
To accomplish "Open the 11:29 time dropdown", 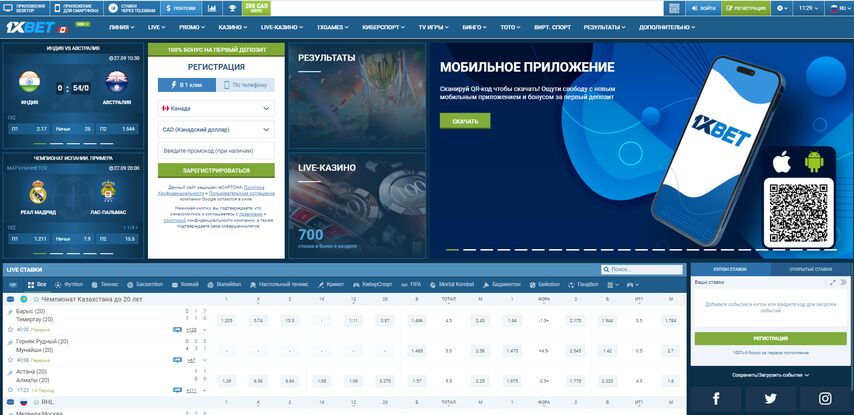I will pos(809,8).
